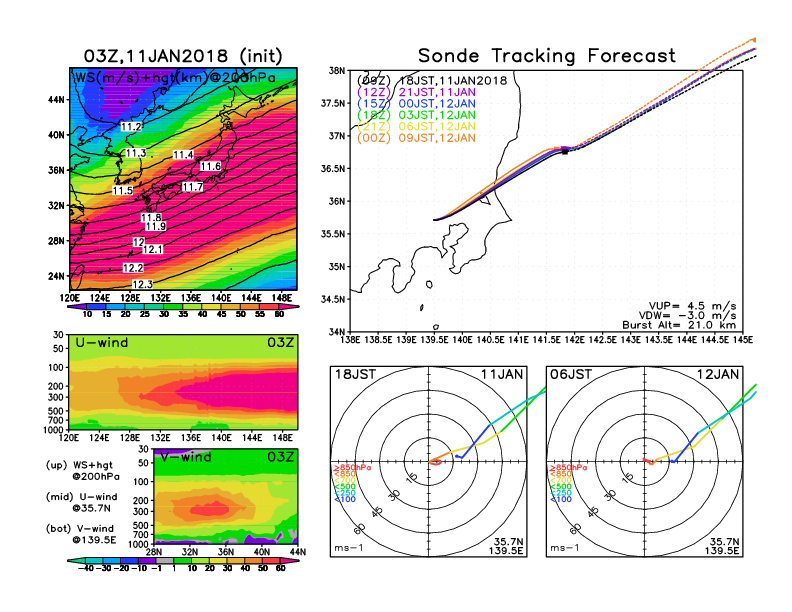Screen dimensions: 792x612
Task: Click the "142E" longitude tick on track map
Action: [574, 340]
